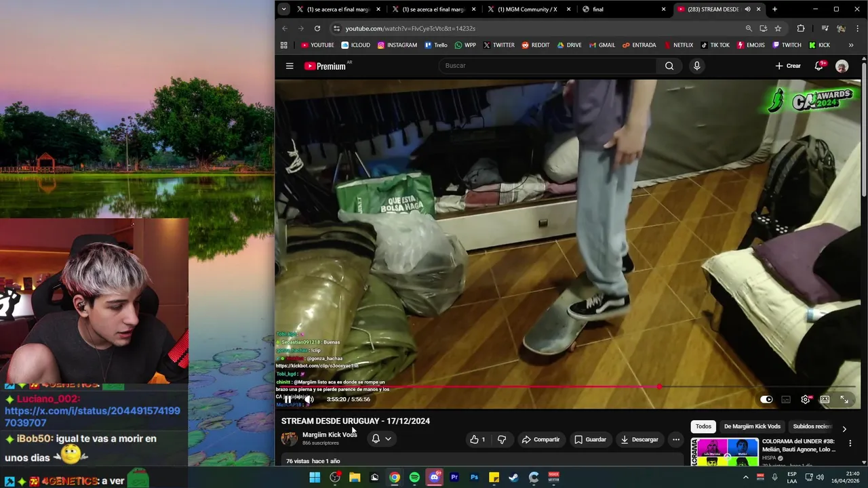Open Chrome three-dot menu
The image size is (868, 488).
point(858,28)
